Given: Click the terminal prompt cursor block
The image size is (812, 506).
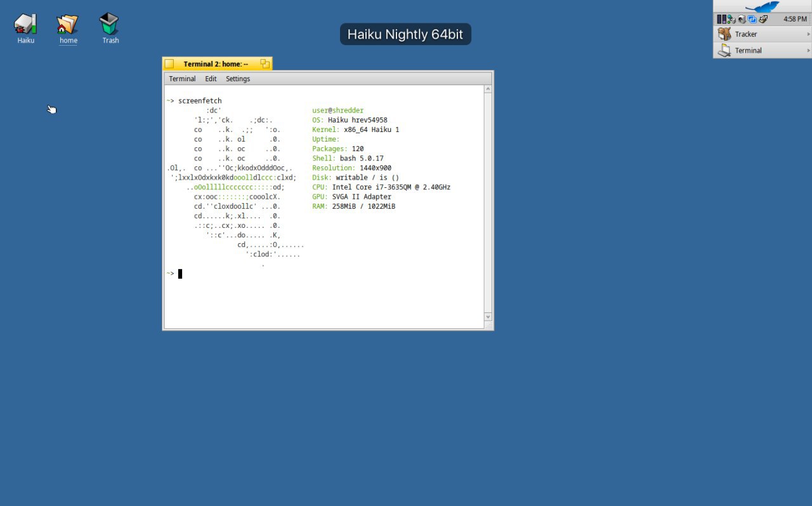Looking at the screenshot, I should tap(180, 274).
